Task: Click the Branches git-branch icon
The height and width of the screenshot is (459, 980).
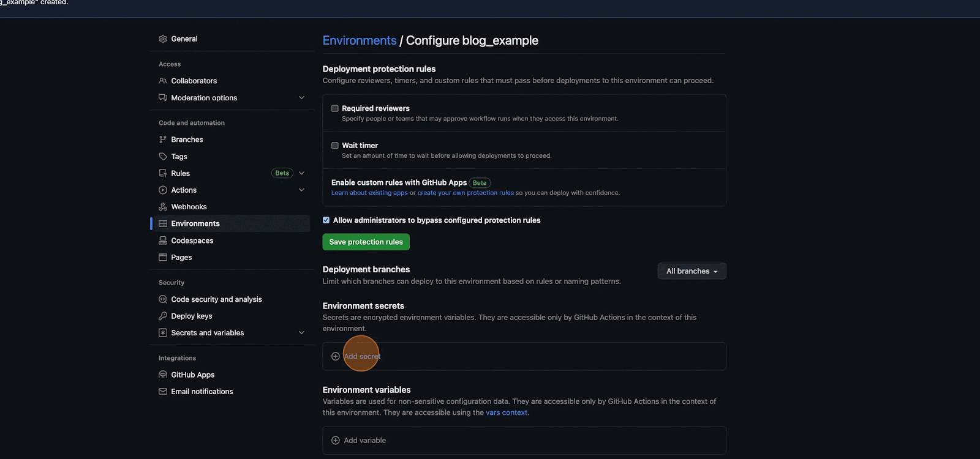Action: click(163, 140)
